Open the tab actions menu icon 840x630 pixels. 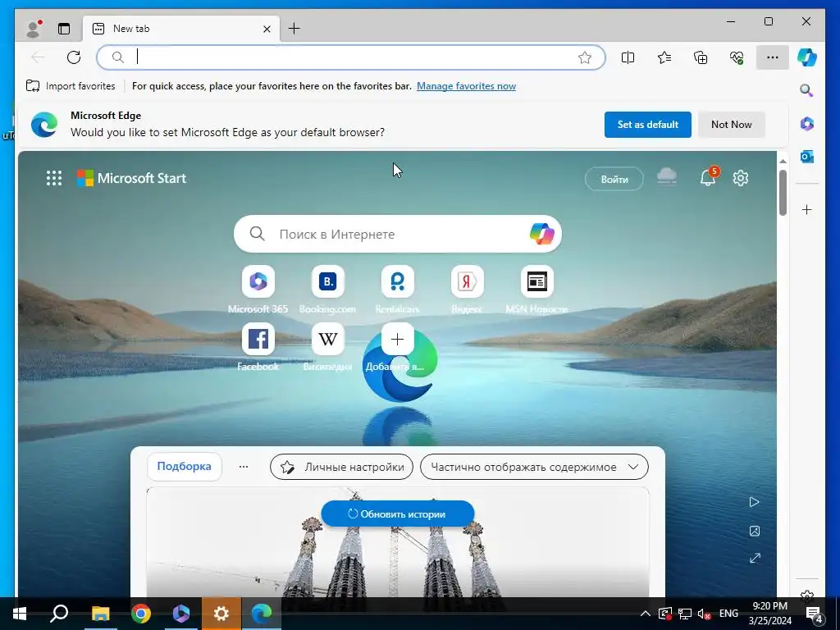point(64,29)
